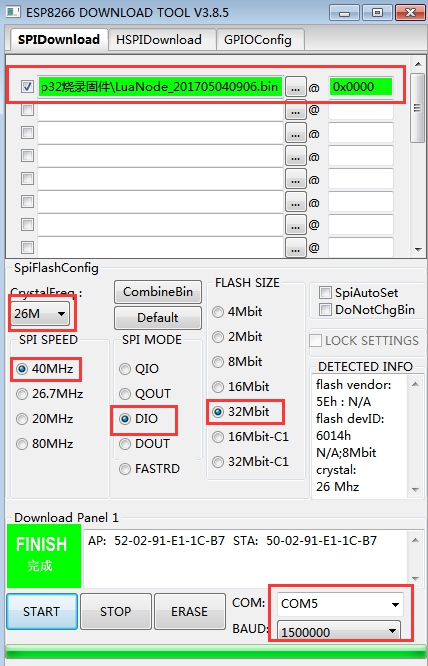Click the green download progress bar

pos(214,652)
